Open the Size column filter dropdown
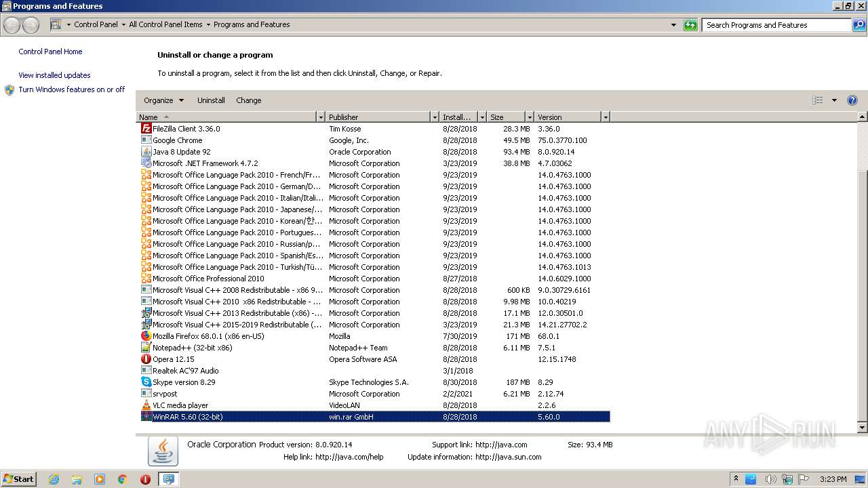The height and width of the screenshot is (488, 868). coord(529,117)
